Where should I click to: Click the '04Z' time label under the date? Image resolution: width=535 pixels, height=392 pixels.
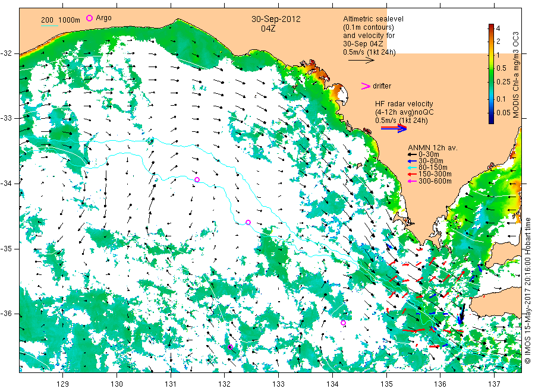tap(268, 29)
